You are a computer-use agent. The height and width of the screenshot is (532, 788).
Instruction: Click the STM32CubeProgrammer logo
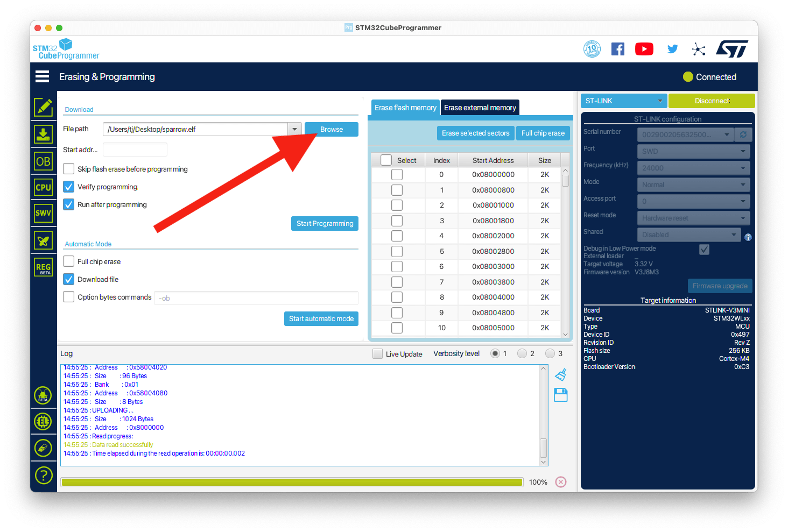pos(66,49)
